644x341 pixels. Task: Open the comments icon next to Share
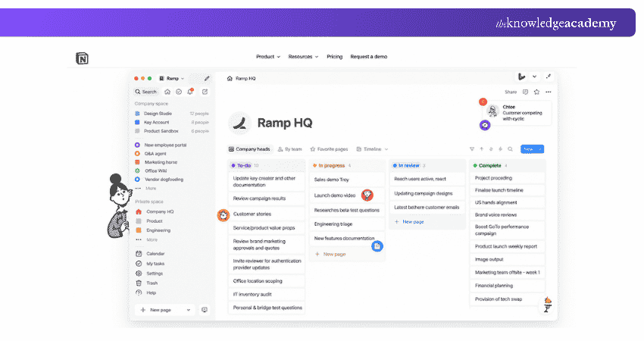(525, 92)
